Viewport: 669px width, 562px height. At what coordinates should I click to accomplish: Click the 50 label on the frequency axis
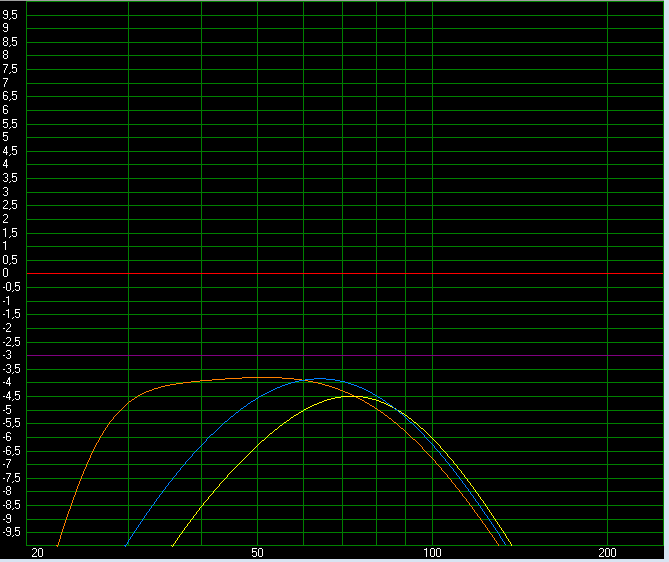coord(257,553)
